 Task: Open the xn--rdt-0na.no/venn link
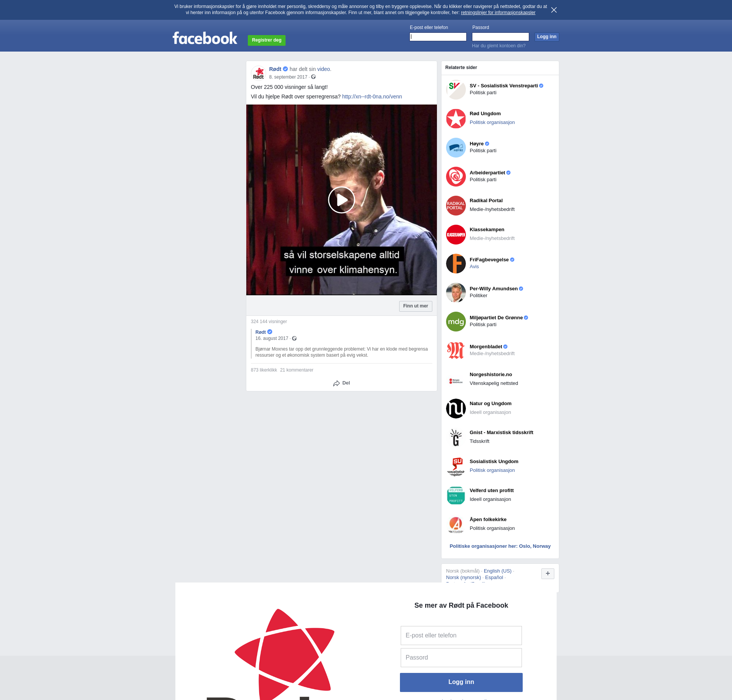pos(372,97)
